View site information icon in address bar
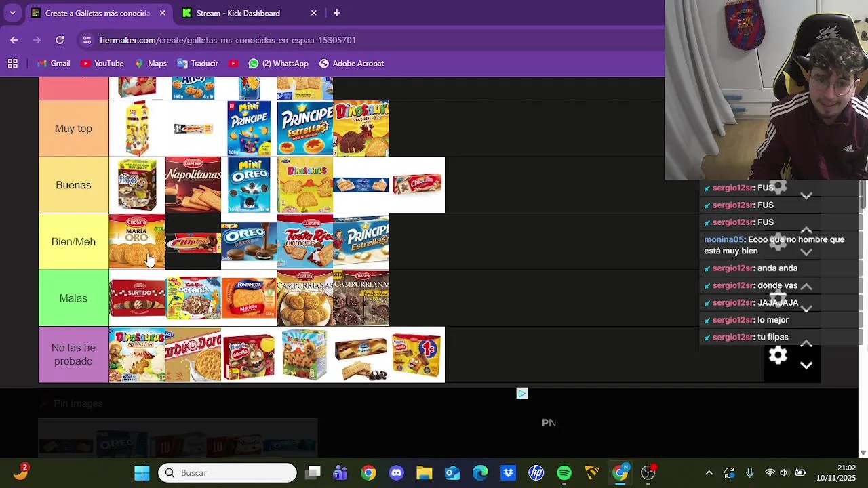This screenshot has width=868, height=488. [x=87, y=40]
